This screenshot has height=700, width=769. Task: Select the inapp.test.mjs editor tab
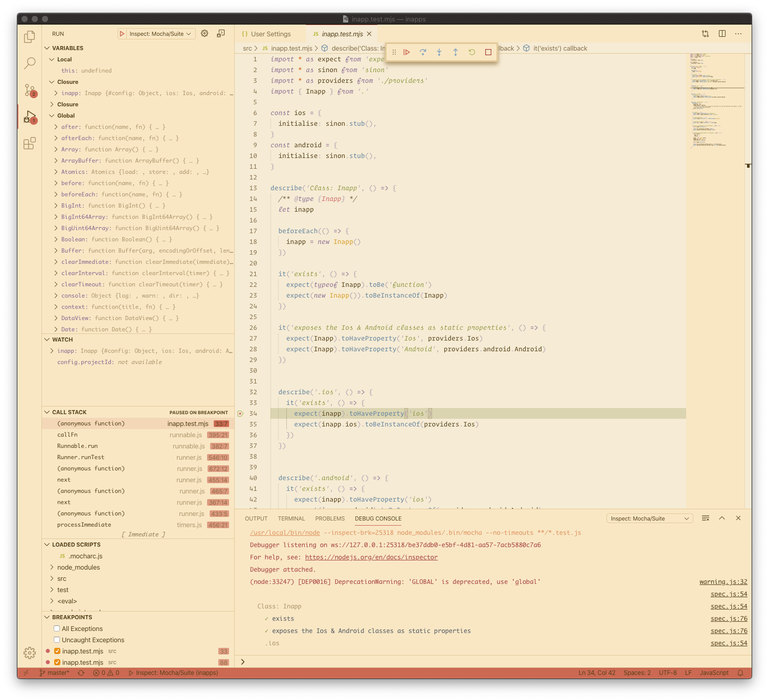point(342,34)
